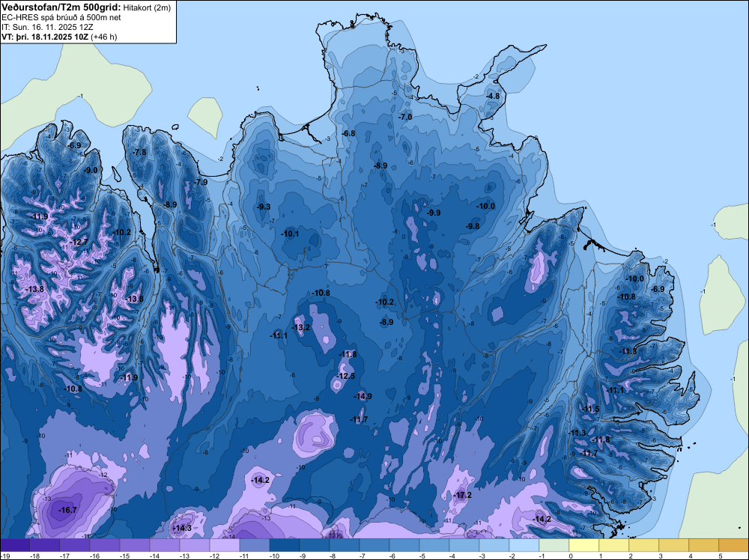Image resolution: width=749 pixels, height=560 pixels.
Task: Pick the pale green legend swatch labeled -1
Action: point(554,545)
